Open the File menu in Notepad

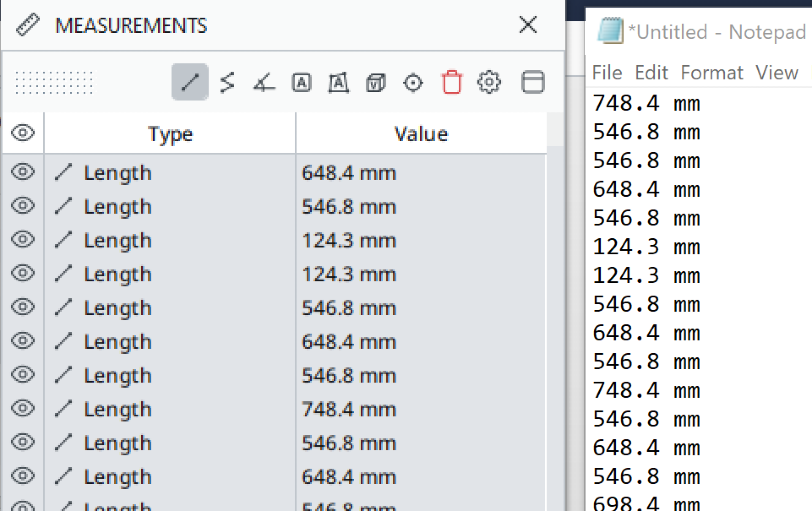point(607,72)
